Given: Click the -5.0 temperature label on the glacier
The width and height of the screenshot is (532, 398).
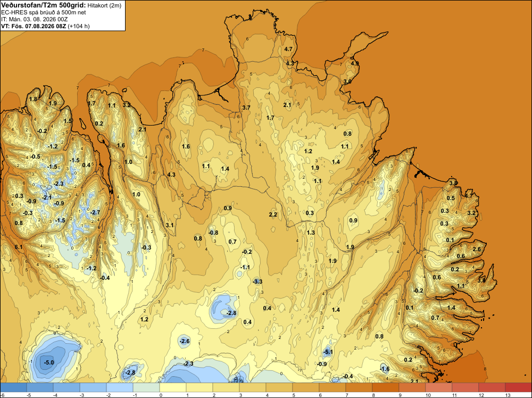Looking at the screenshot, I should pyautogui.click(x=49, y=362).
